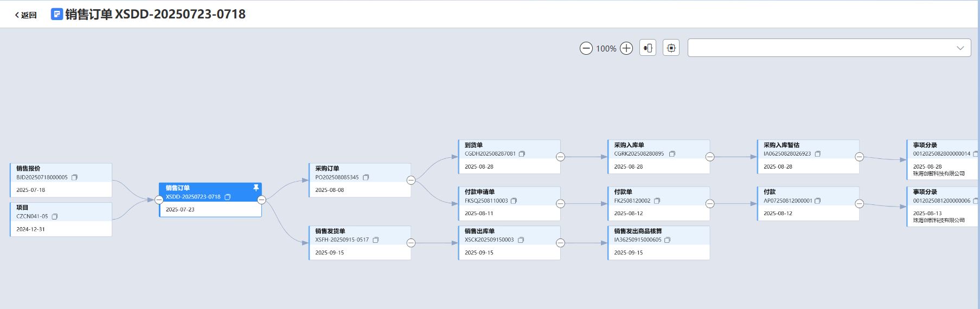
Task: Copy delivery number XSFH-20250915-0517
Action: click(376, 240)
